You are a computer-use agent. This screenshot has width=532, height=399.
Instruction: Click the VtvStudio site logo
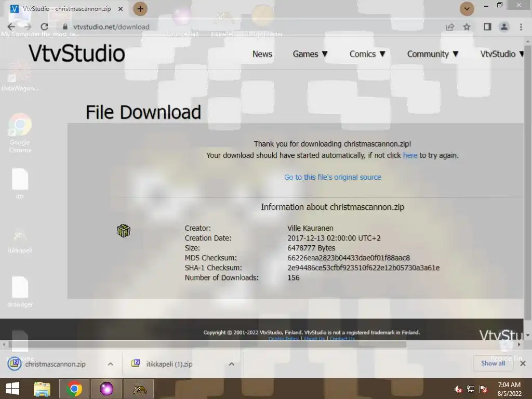[x=77, y=54]
